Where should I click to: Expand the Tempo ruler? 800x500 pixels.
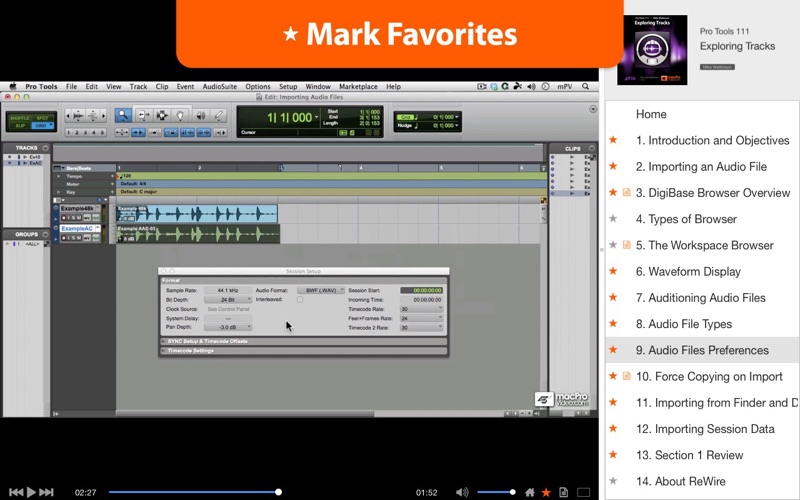(x=59, y=176)
